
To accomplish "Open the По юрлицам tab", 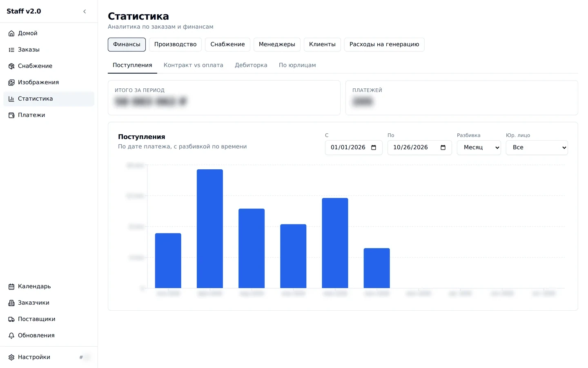I will coord(297,65).
